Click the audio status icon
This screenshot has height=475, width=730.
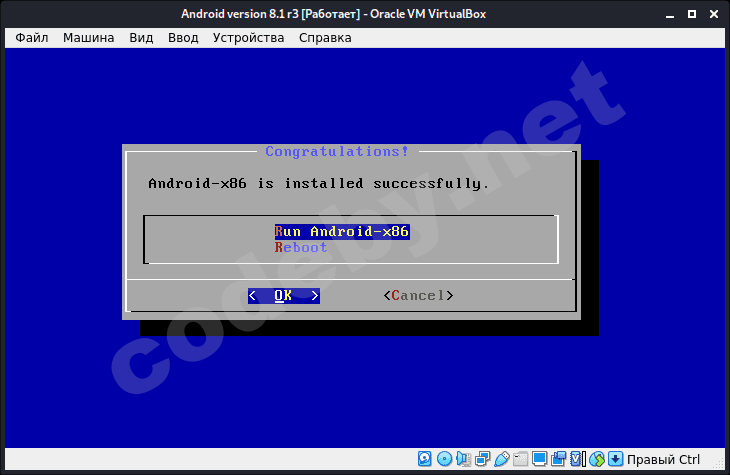tap(464, 459)
